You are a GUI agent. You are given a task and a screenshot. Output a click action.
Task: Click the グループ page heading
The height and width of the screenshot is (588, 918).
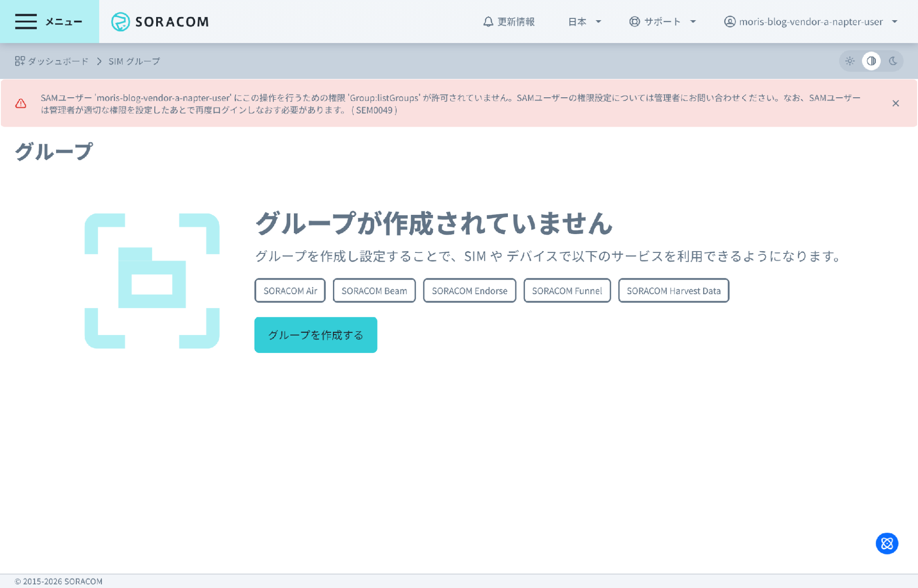tap(54, 151)
